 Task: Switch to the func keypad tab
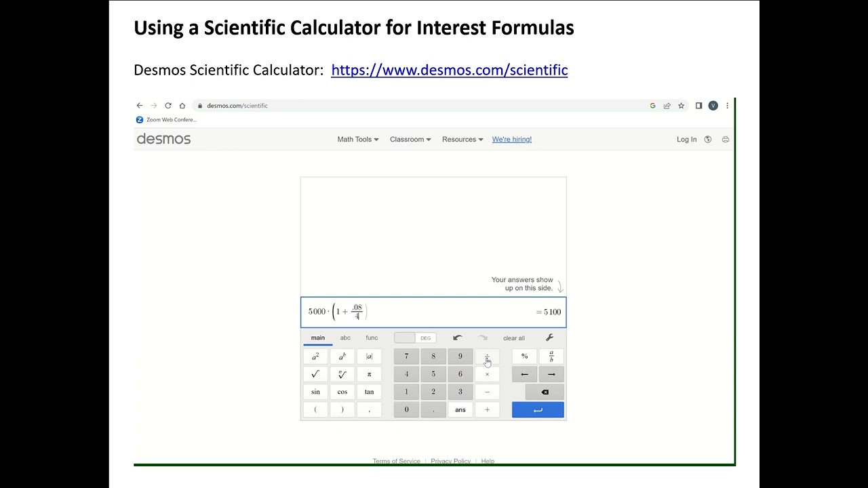coord(372,338)
